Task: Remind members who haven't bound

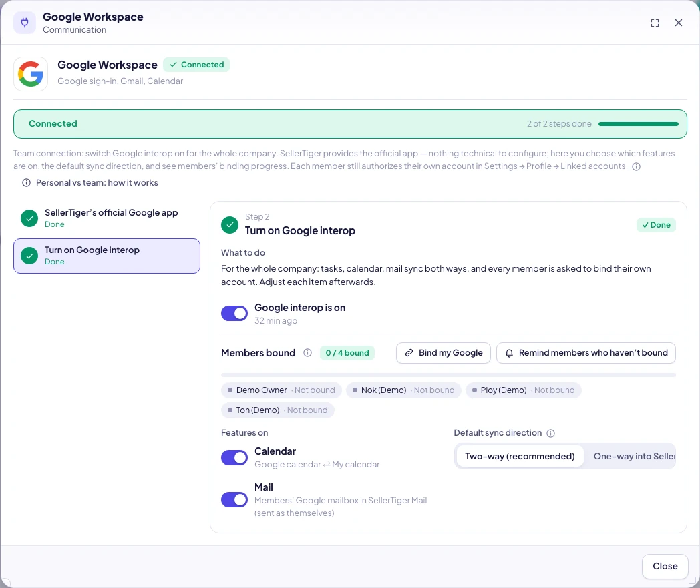Action: [x=586, y=353]
